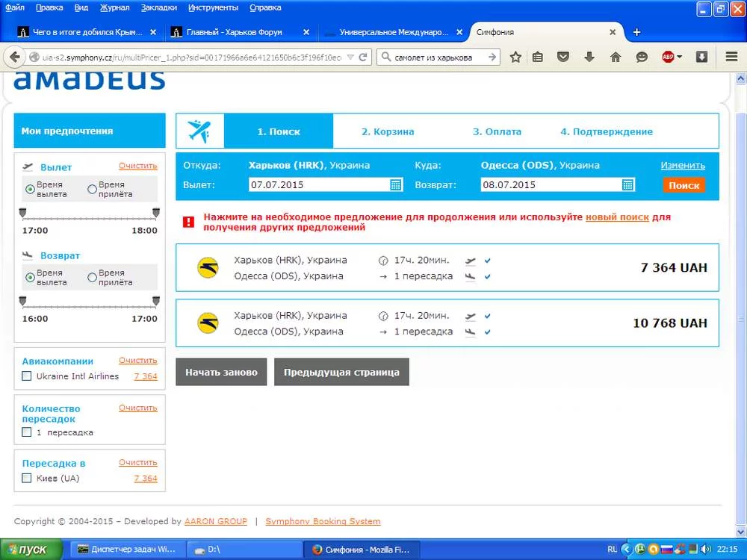Open the bookmarks list icon
This screenshot has height=560, width=747.
point(537,57)
